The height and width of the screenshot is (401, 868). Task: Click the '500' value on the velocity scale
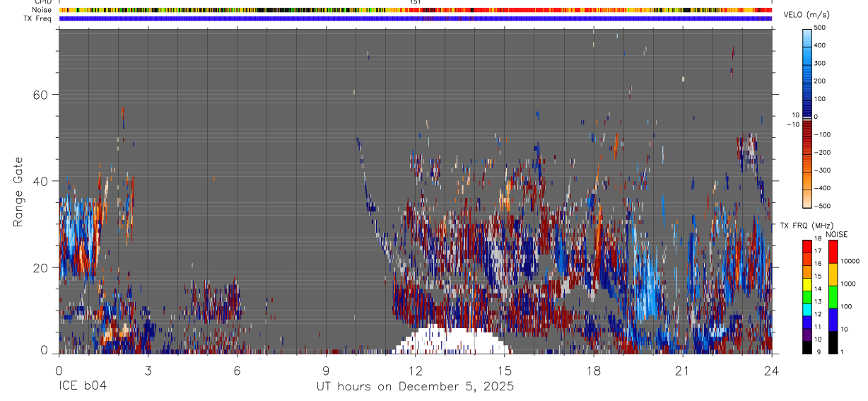tap(821, 28)
